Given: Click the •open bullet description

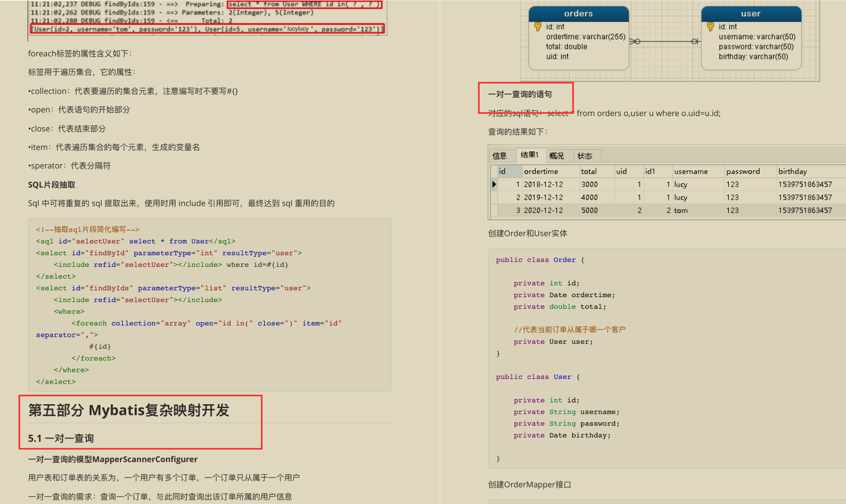Looking at the screenshot, I should coord(79,110).
